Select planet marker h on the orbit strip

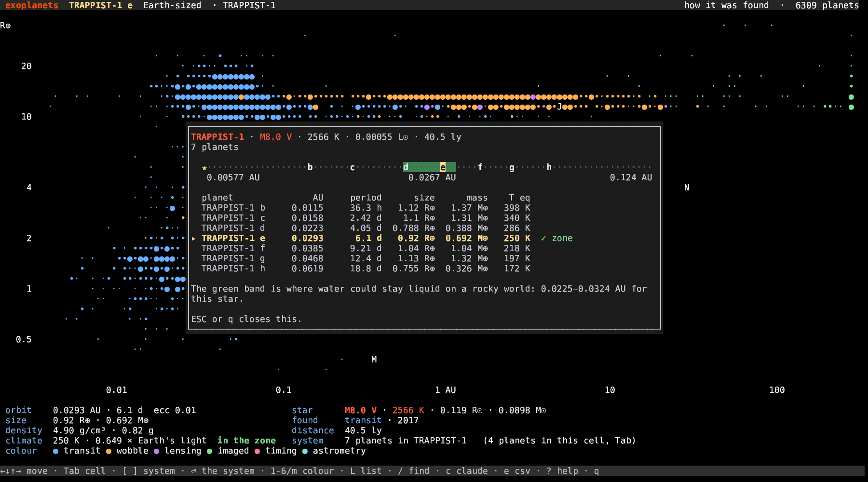(x=549, y=167)
